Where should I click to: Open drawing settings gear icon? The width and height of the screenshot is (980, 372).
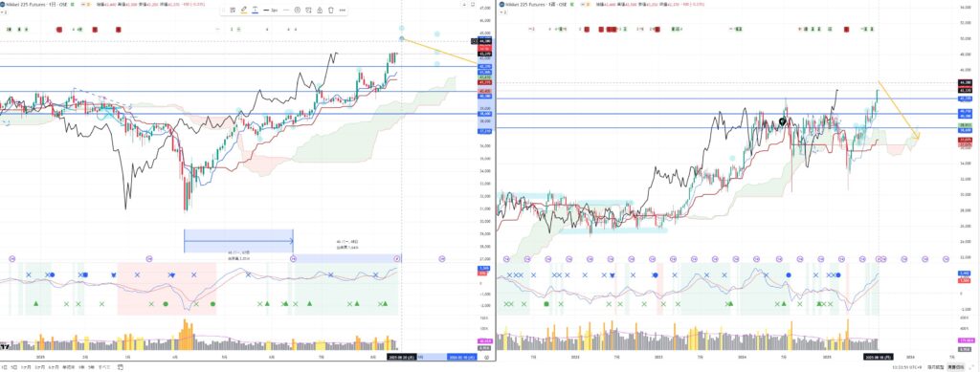coord(298,10)
